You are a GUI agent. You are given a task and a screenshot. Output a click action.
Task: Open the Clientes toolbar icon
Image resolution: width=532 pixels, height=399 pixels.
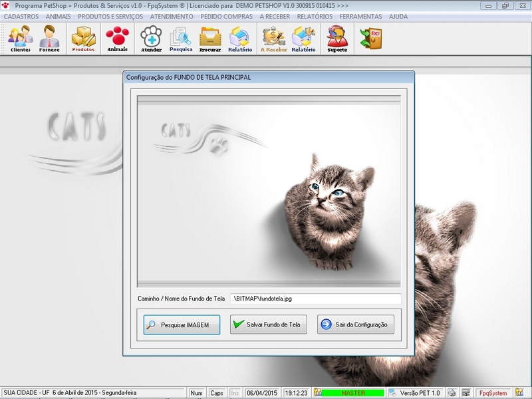tap(21, 39)
